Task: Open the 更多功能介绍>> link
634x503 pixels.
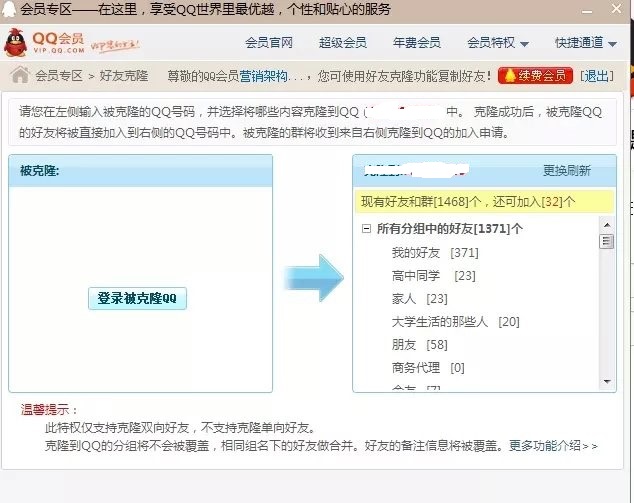Action: coord(553,446)
